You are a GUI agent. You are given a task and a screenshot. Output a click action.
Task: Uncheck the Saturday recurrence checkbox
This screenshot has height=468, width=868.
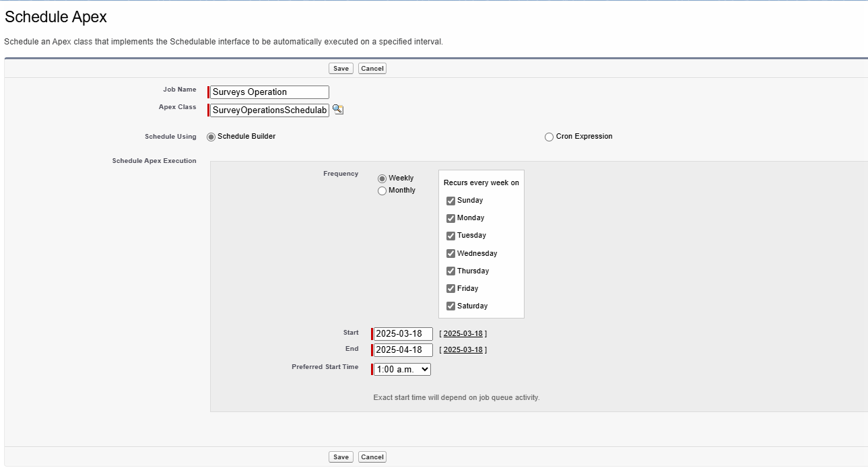click(450, 306)
